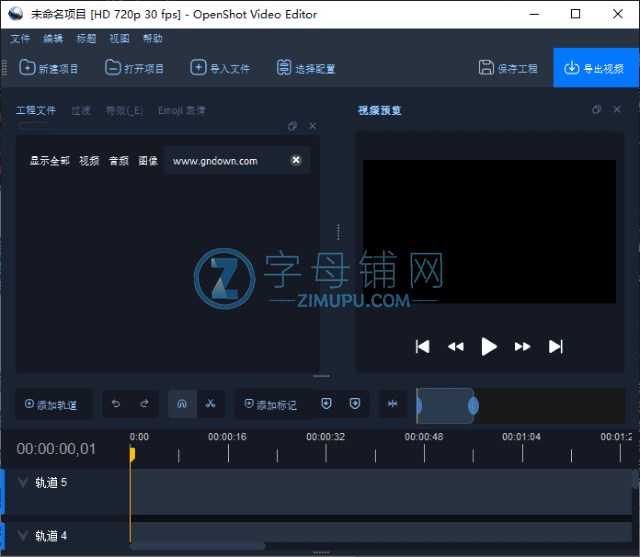640x557 pixels.
Task: Click the blue 导出视频 export button
Action: [x=595, y=68]
